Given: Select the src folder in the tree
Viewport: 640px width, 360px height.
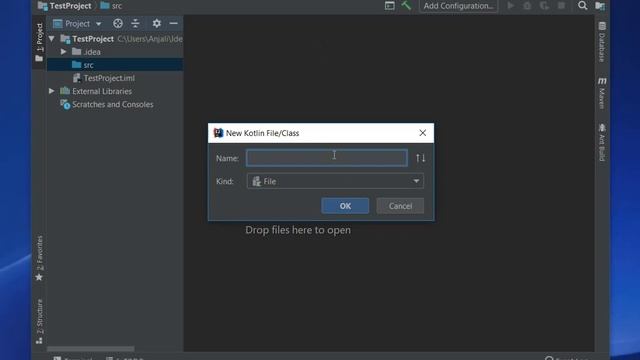Looking at the screenshot, I should click(115, 65).
